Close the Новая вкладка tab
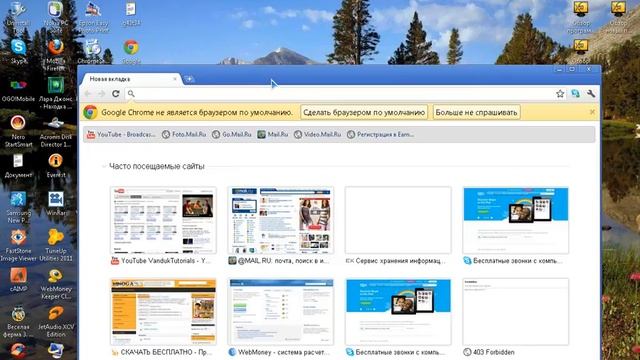 click(x=175, y=79)
